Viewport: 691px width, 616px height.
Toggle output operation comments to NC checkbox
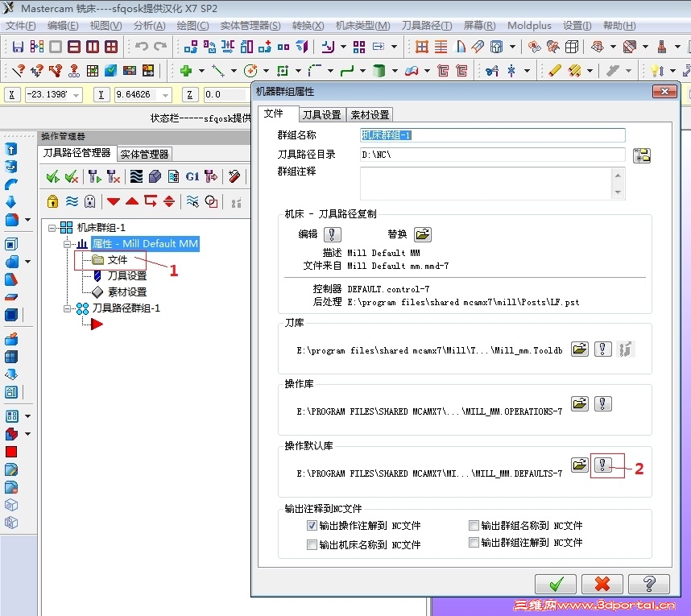312,525
